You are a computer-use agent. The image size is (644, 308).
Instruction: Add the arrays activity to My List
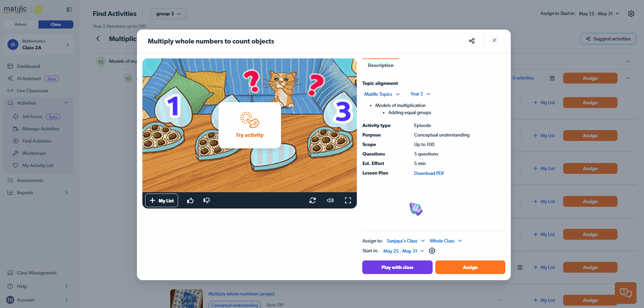coord(544,300)
